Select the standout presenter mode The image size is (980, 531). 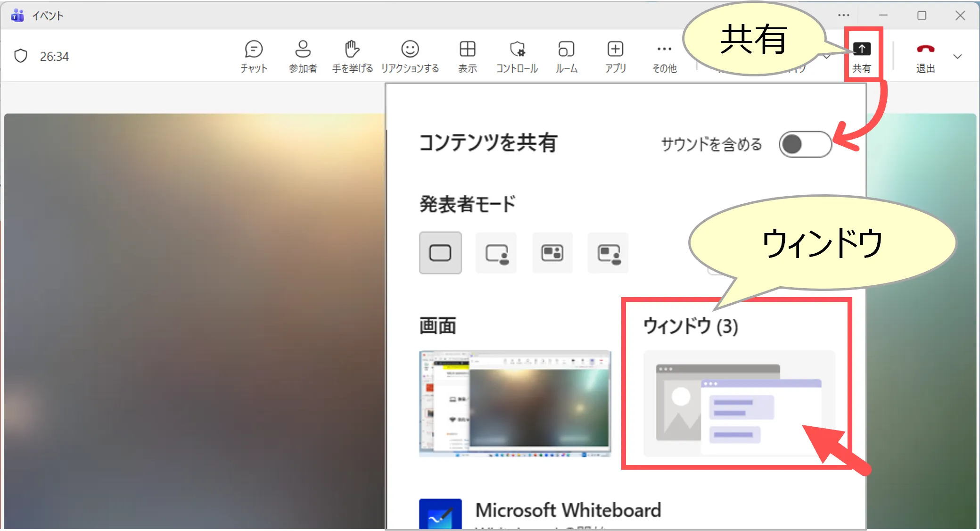(x=496, y=253)
